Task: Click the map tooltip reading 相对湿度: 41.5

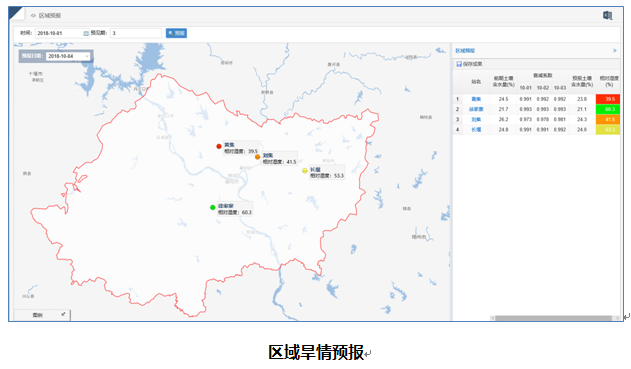Action: [280, 159]
